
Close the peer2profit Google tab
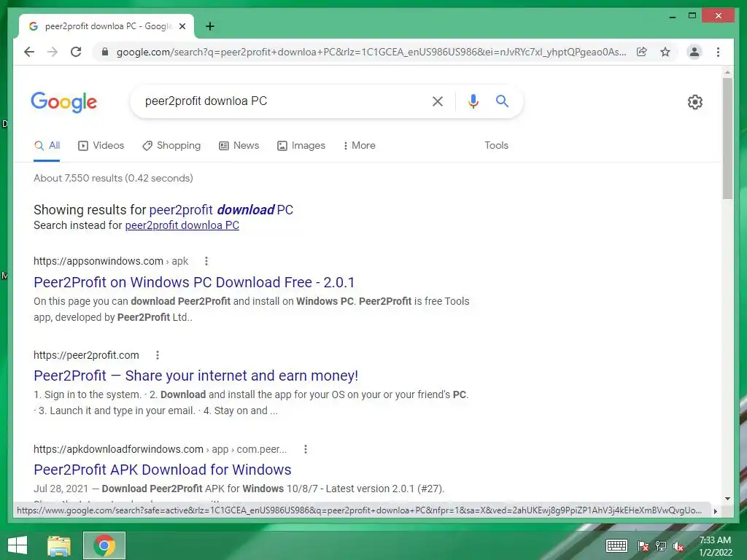pyautogui.click(x=182, y=26)
